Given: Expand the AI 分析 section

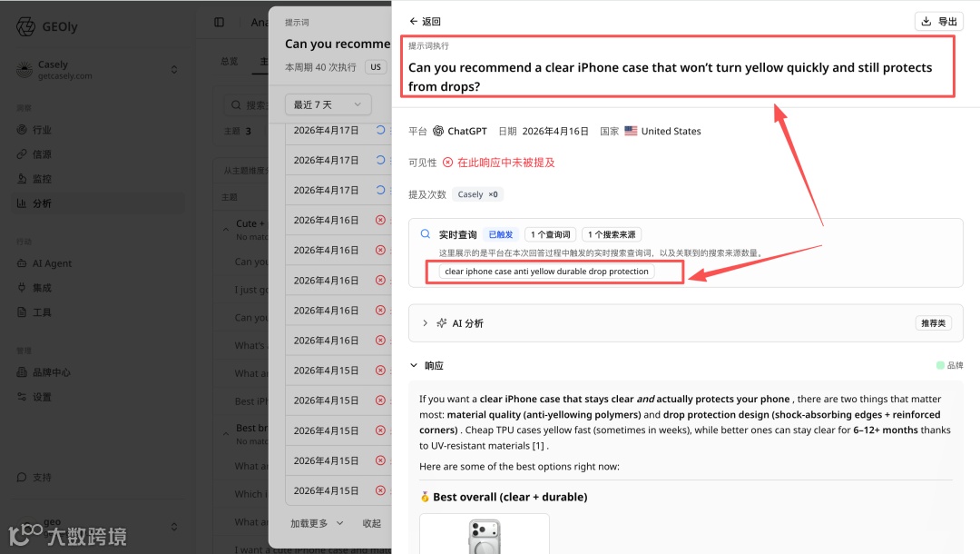Looking at the screenshot, I should pos(425,323).
